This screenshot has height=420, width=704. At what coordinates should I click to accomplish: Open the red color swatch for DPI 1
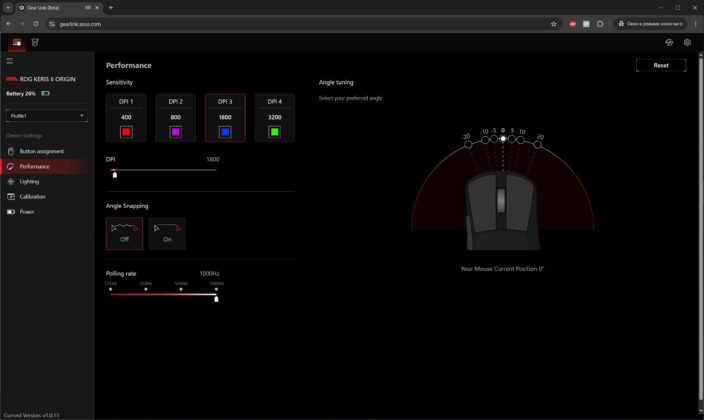point(126,132)
